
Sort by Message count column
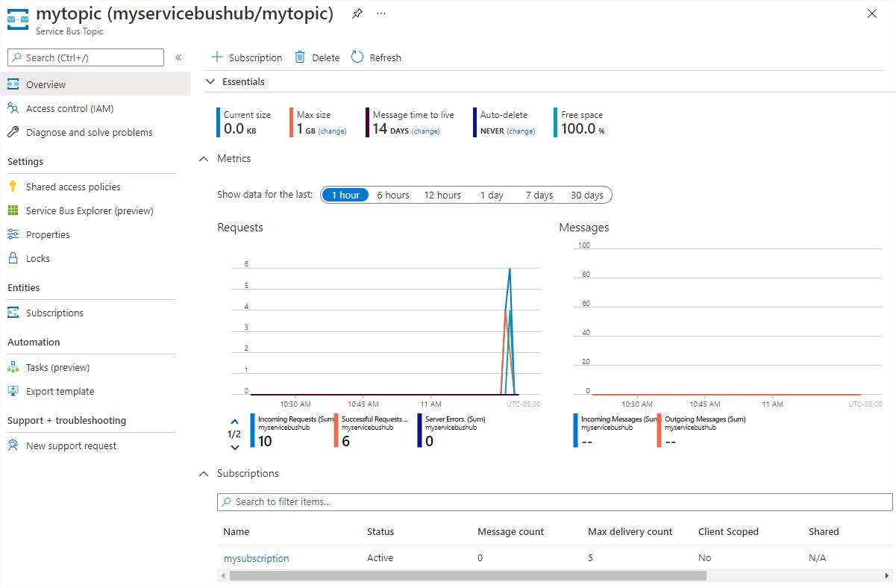point(511,532)
